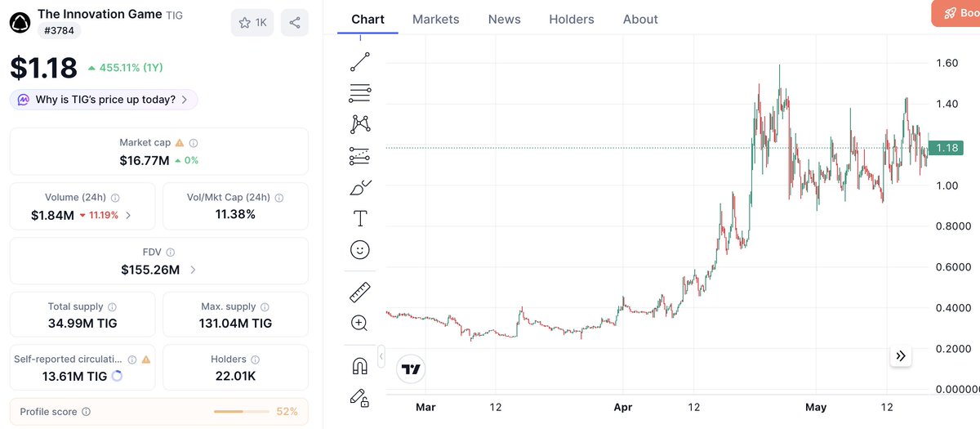Click Self-reported circulating supply info icon
This screenshot has width=980, height=429.
(x=131, y=359)
